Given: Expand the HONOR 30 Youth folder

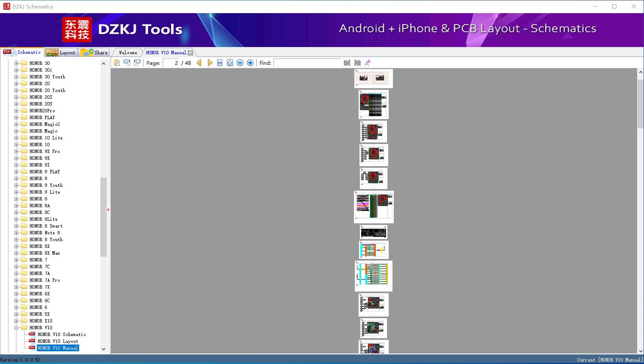Looking at the screenshot, I should click(16, 77).
